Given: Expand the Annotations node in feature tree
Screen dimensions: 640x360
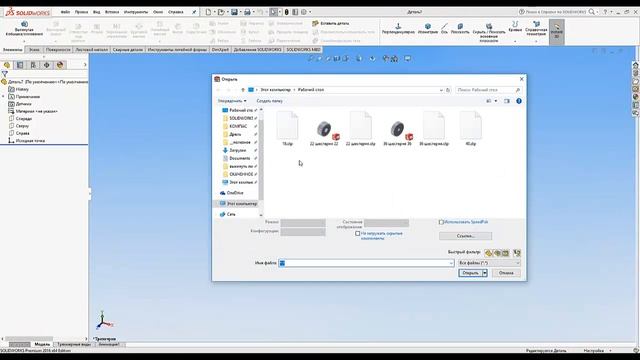Looking at the screenshot, I should tap(4, 97).
